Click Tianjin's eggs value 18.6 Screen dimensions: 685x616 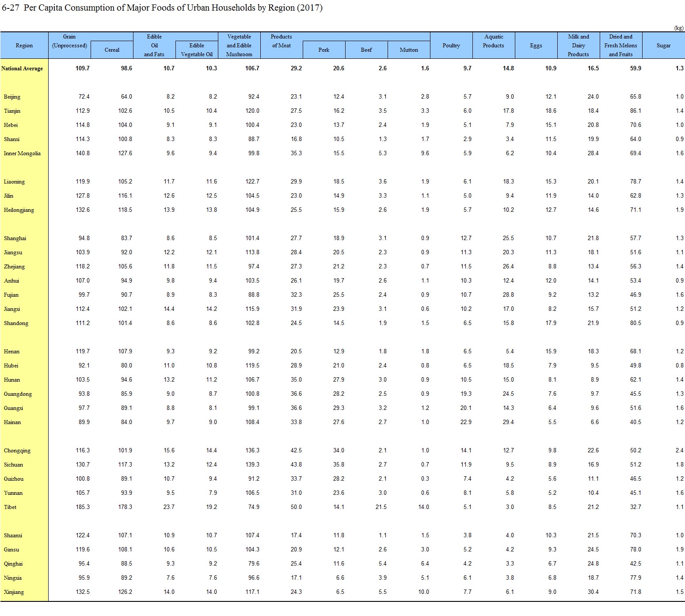tap(551, 111)
